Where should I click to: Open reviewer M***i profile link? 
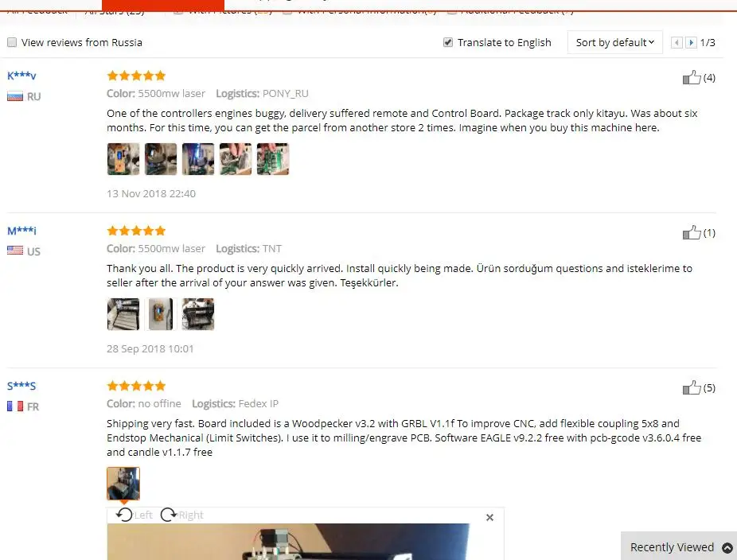pyautogui.click(x=21, y=231)
